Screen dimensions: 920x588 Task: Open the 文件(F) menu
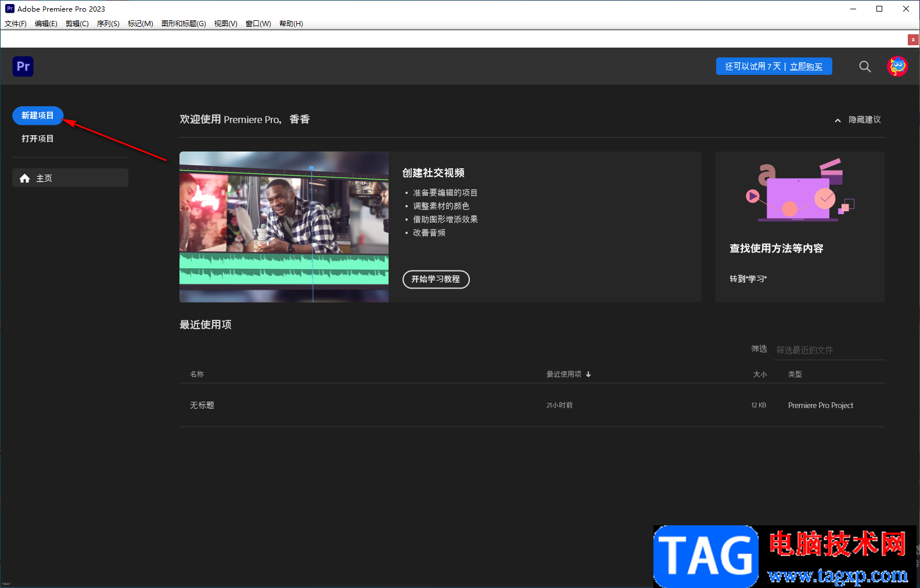(16, 24)
